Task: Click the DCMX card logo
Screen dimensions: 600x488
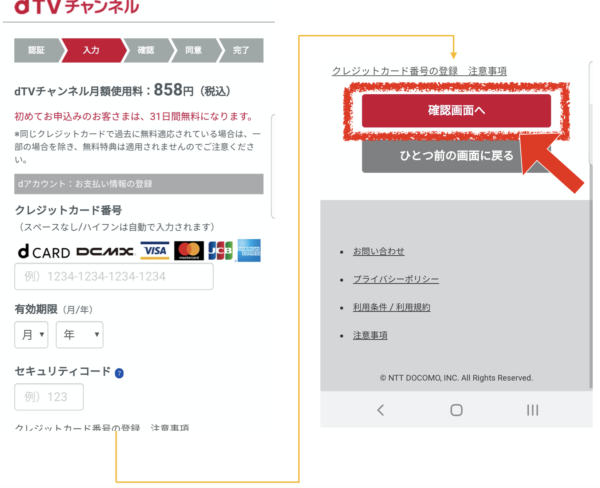Action: 105,251
